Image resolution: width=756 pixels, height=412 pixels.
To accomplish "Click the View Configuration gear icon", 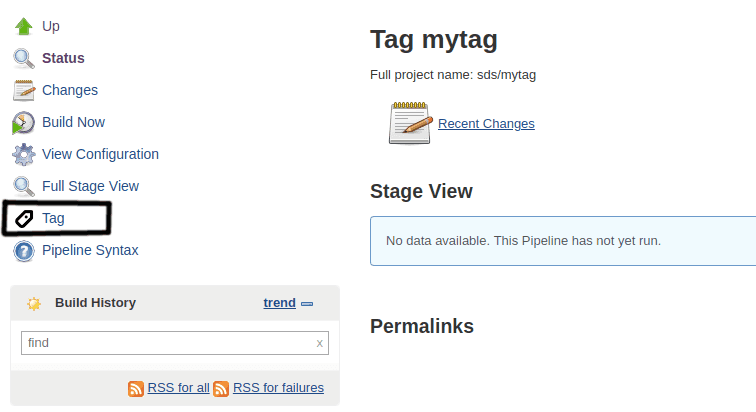I will [23, 155].
